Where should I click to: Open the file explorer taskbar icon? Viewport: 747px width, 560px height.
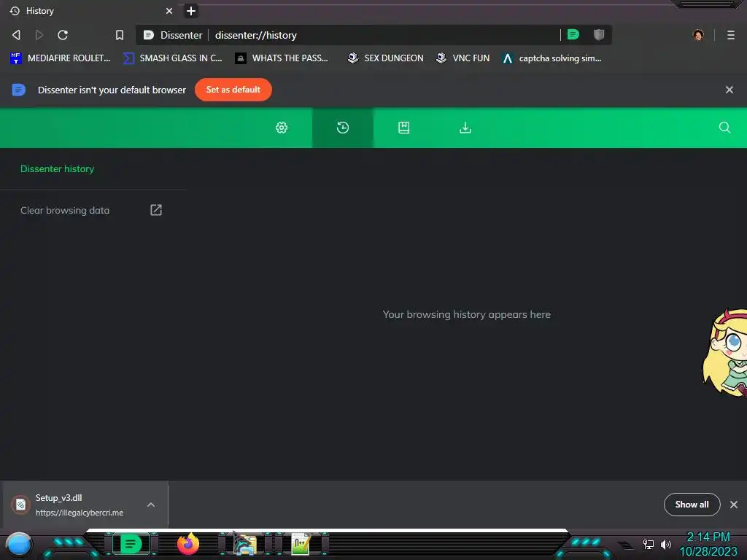pyautogui.click(x=245, y=544)
